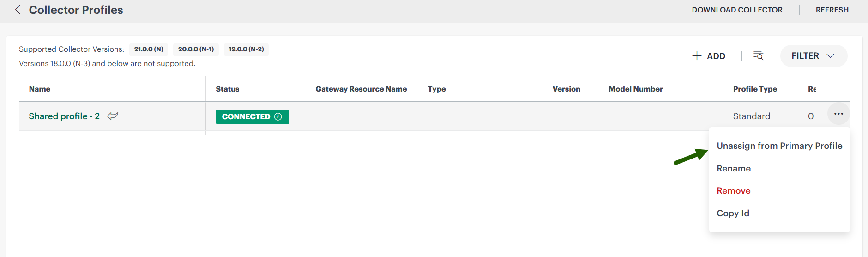The image size is (868, 257).
Task: Click the 0 value in Shared profile row
Action: 810,116
